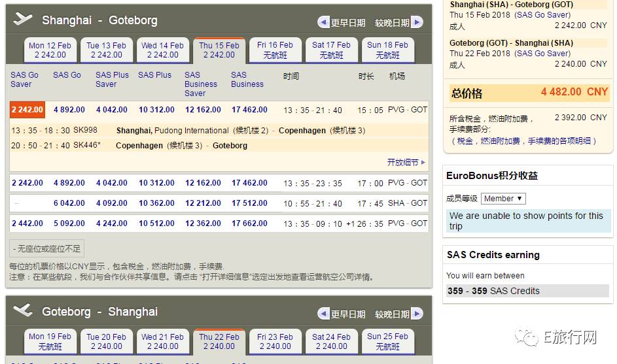
Task: Choose 17 662.00 Business on 26:35 flight
Action: (x=249, y=223)
